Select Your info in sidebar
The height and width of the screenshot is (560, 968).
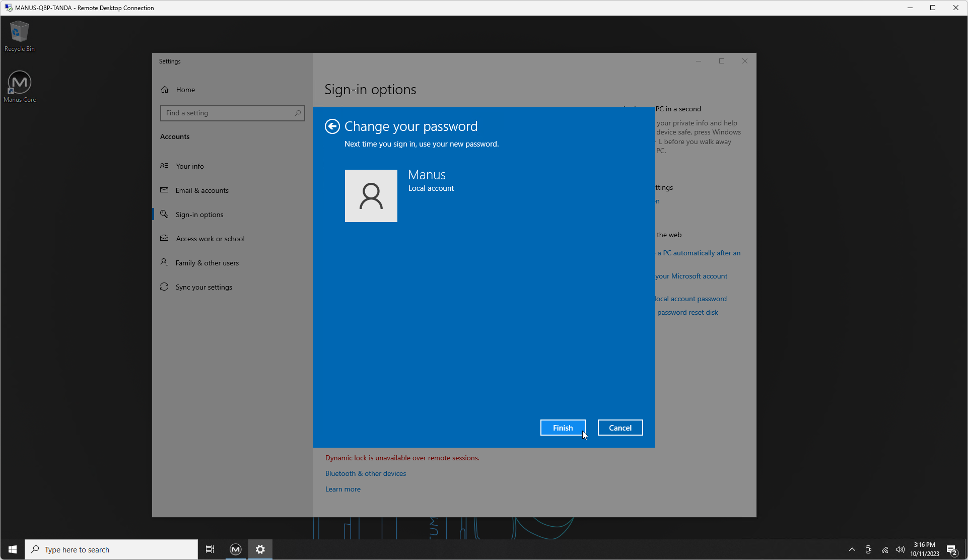point(190,166)
